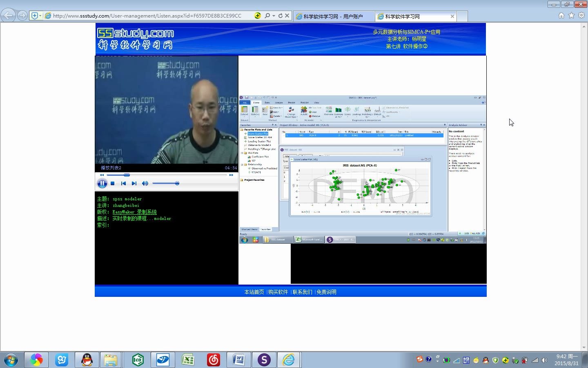Open the purple SIMCA app on the taskbar
The height and width of the screenshot is (368, 588).
264,360
